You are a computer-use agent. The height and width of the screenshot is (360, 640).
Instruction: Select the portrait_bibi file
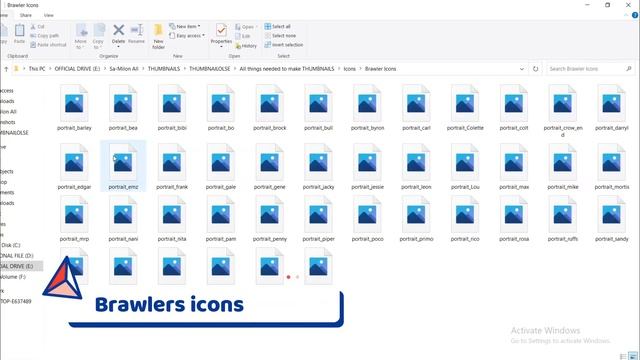pyautogui.click(x=172, y=108)
